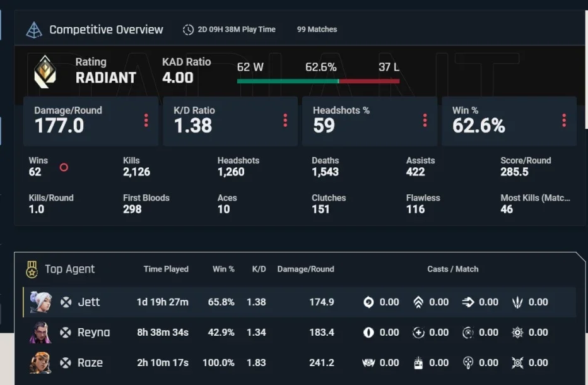This screenshot has height=385, width=588.
Task: Click the '2D 09H 38M Play Time' text
Action: 237,29
